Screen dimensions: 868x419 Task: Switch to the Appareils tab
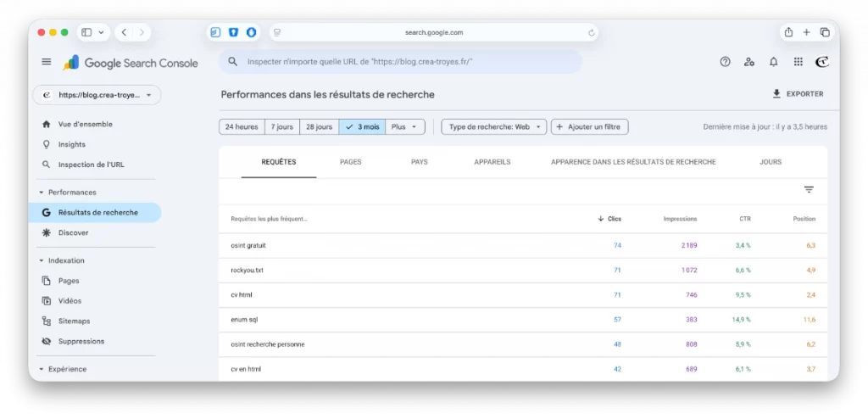point(492,162)
